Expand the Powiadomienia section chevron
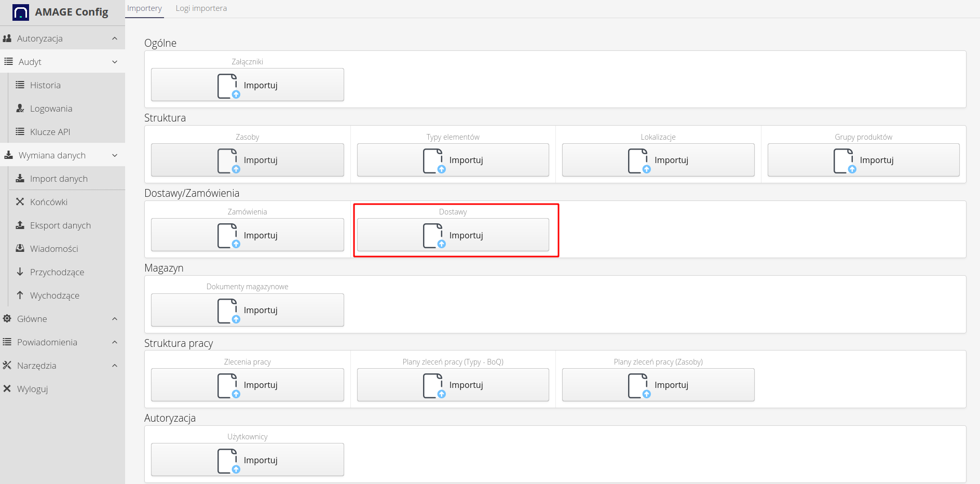Viewport: 980px width, 484px height. click(115, 342)
